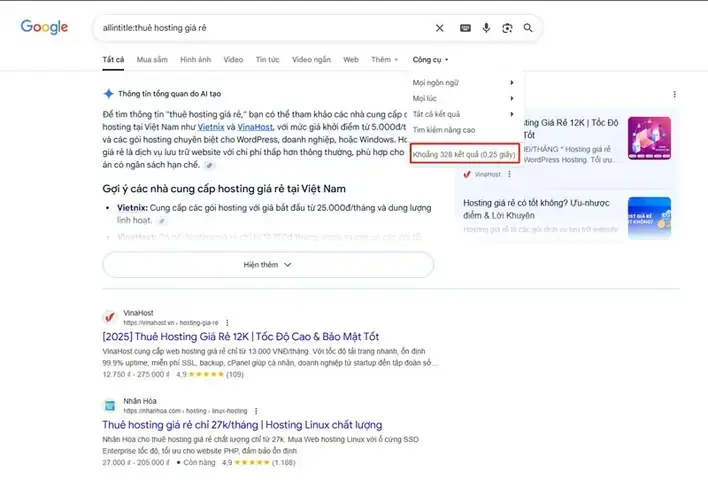Viewport: 708px width, 480px height.
Task: Click the VinaHost favicon in search results
Action: (110, 318)
